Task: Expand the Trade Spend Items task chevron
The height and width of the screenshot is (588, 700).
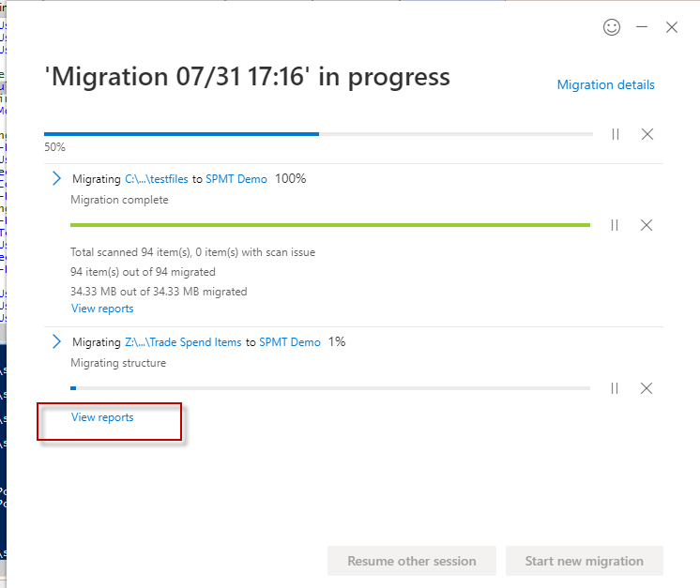Action: point(56,342)
